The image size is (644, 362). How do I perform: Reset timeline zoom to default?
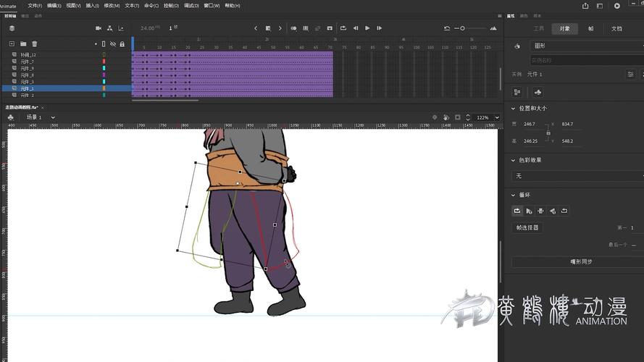pos(447,28)
